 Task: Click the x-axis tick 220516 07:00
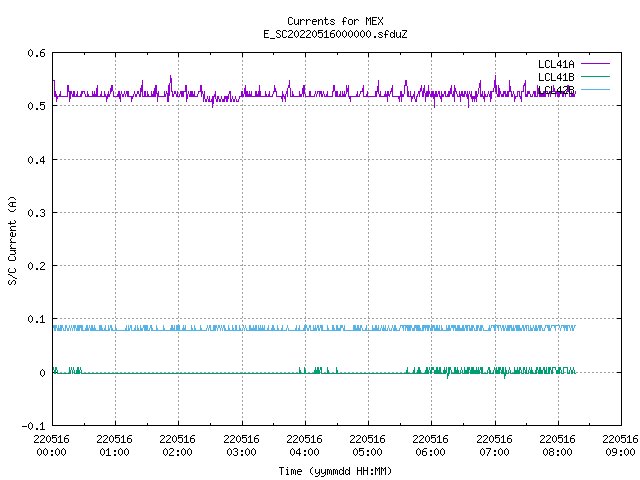[494, 446]
